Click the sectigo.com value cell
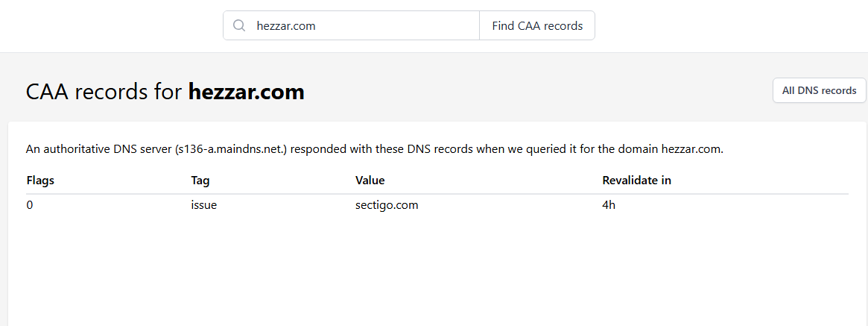This screenshot has width=868, height=326. coord(387,204)
